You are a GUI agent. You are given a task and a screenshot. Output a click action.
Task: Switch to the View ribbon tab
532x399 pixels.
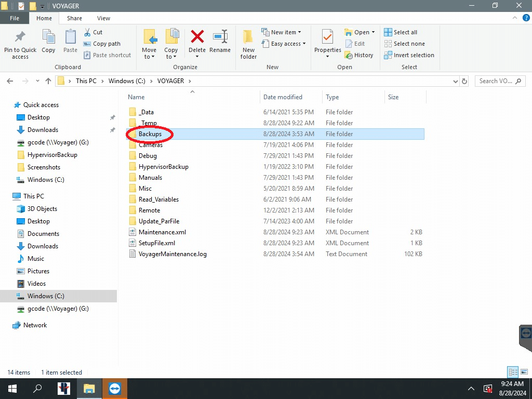click(103, 18)
